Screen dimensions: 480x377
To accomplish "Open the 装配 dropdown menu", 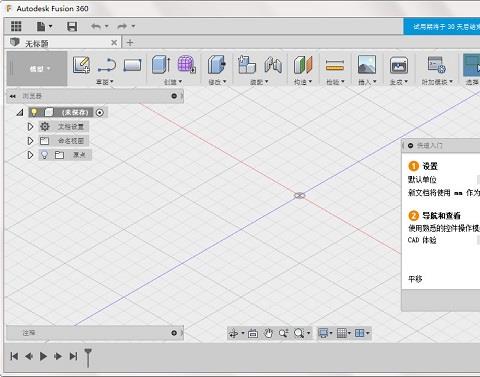I will coord(259,82).
